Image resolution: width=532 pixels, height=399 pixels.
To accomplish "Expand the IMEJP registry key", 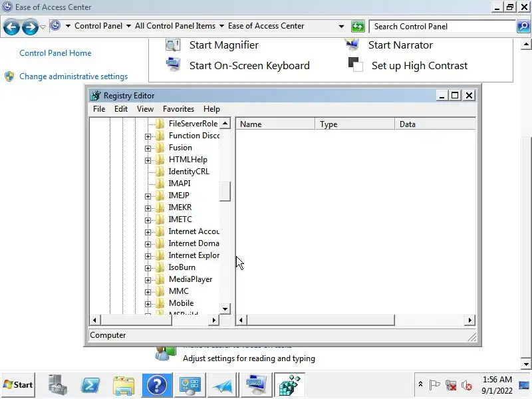I will tap(148, 196).
